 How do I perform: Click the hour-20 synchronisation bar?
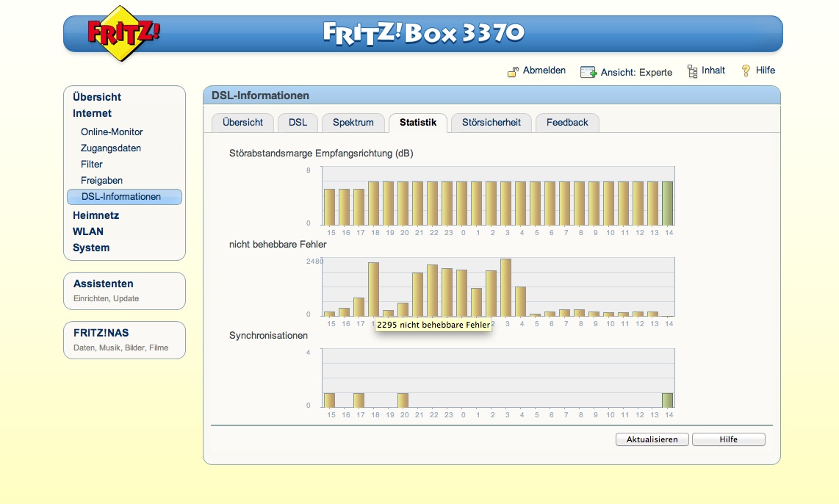click(403, 400)
